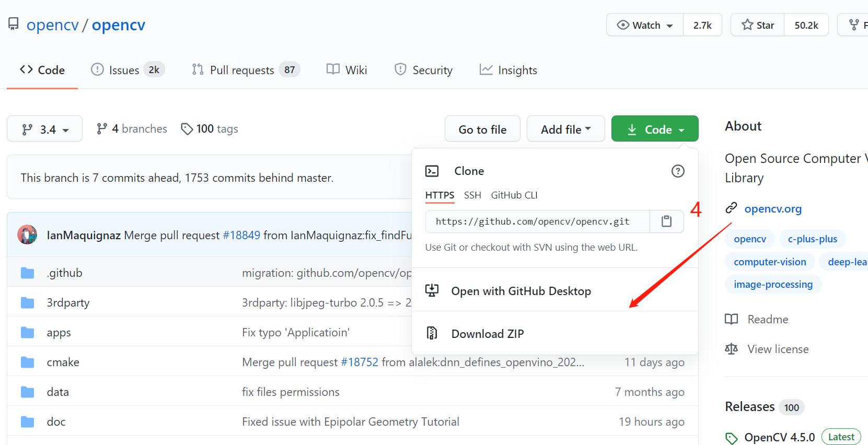Open pull request #18849 link
868x445 pixels.
[241, 235]
